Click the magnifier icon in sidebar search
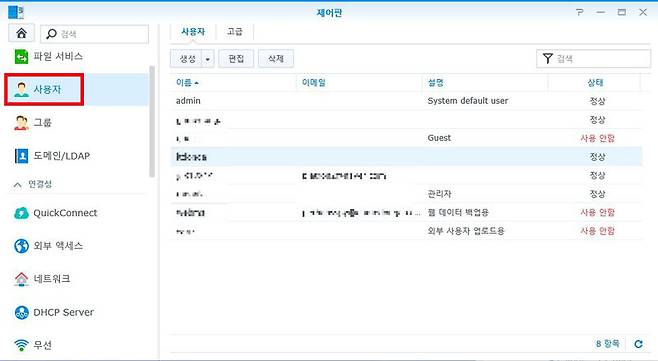This screenshot has width=658, height=361. click(x=51, y=34)
